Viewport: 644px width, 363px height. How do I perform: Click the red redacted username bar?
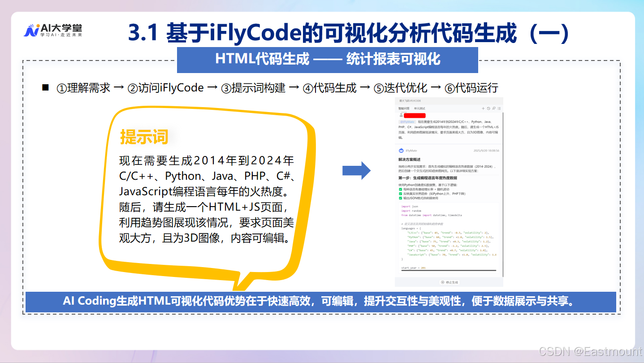click(x=415, y=115)
